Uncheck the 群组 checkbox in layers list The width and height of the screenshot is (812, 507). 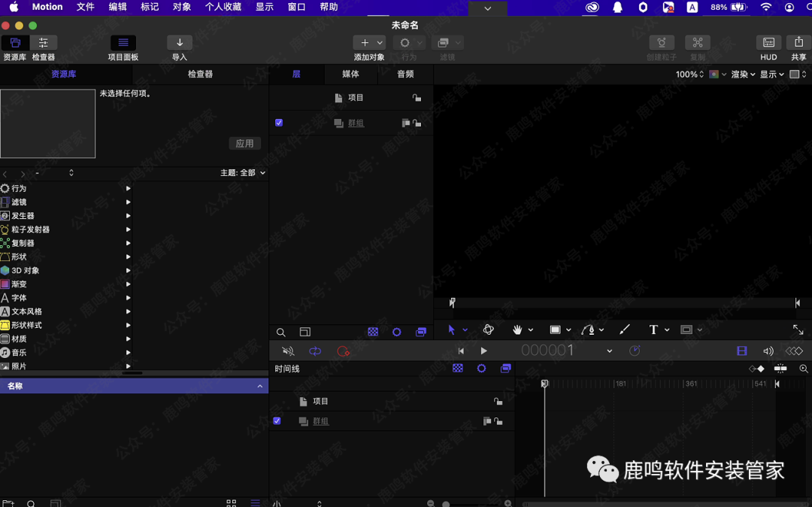279,123
